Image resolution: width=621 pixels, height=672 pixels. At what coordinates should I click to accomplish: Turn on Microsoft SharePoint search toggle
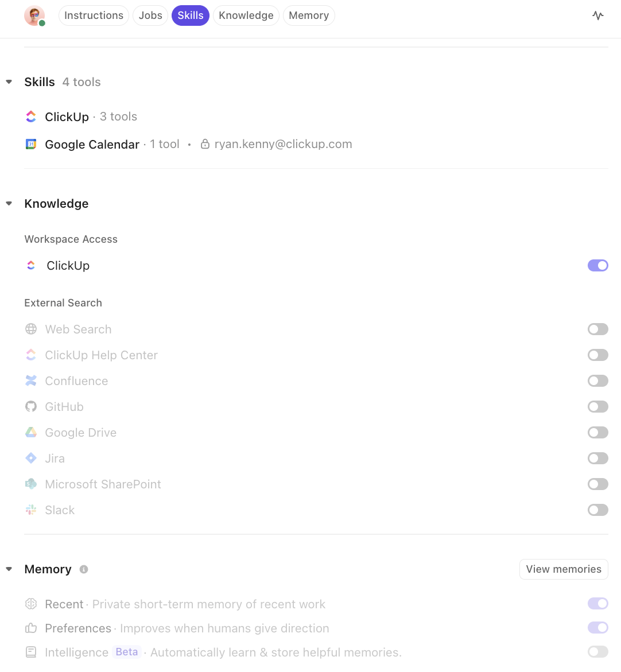coord(597,484)
